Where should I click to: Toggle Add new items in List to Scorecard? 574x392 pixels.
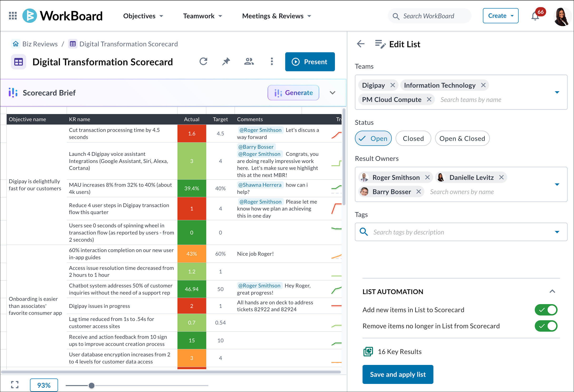(x=546, y=310)
